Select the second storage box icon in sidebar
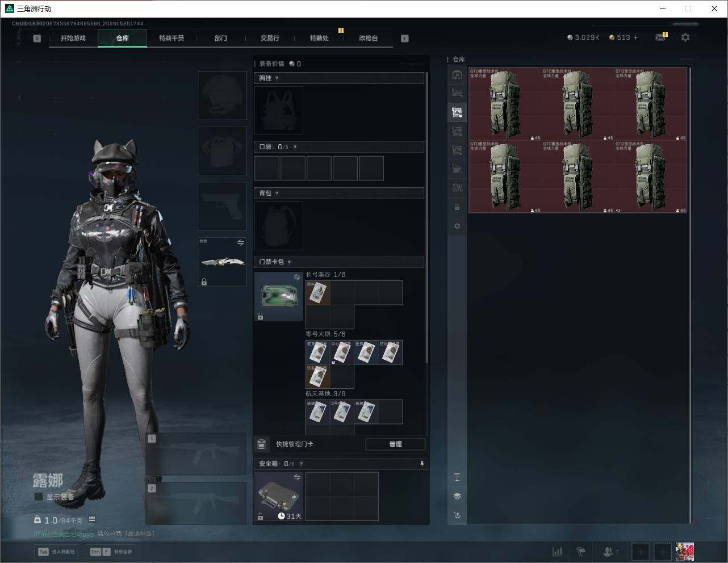The width and height of the screenshot is (728, 563). [x=457, y=93]
